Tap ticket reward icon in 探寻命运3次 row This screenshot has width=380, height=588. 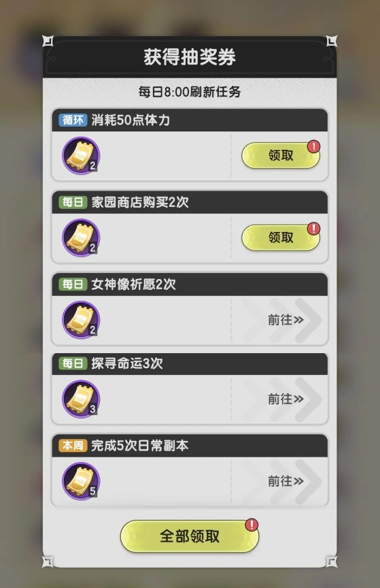click(81, 399)
